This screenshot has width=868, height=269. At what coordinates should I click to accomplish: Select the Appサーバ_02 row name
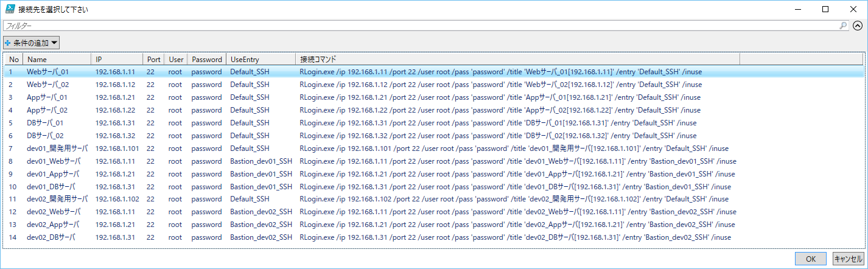(x=47, y=110)
